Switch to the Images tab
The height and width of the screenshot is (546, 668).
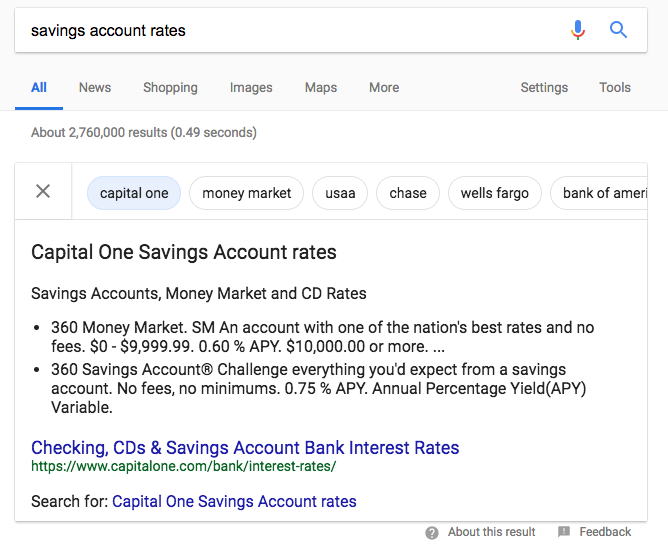(x=251, y=87)
